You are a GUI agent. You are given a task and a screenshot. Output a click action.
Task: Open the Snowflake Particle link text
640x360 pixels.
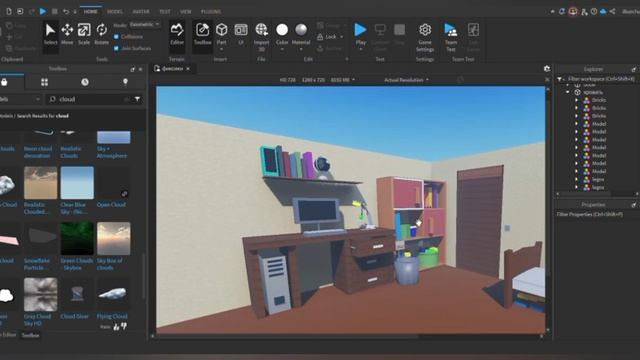[37, 264]
